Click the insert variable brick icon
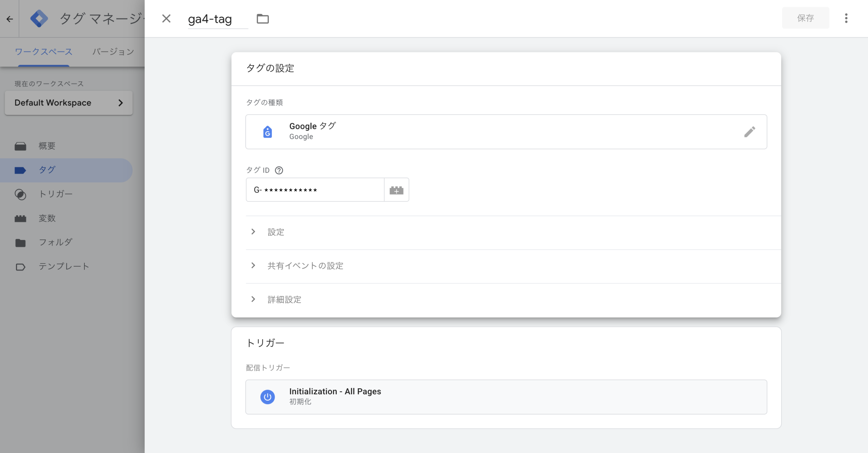This screenshot has height=453, width=868. click(396, 190)
